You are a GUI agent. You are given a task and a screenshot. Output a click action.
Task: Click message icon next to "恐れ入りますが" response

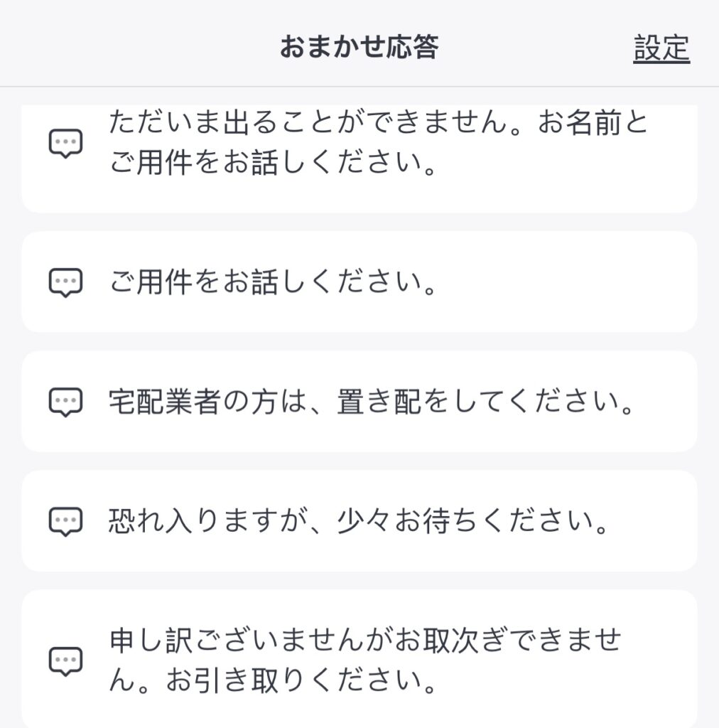[x=65, y=522]
